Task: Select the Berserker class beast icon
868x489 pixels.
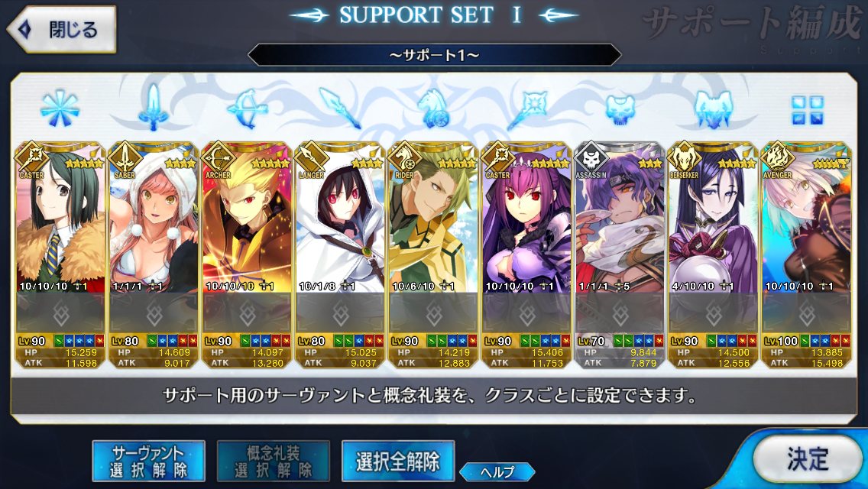Action: [x=714, y=108]
